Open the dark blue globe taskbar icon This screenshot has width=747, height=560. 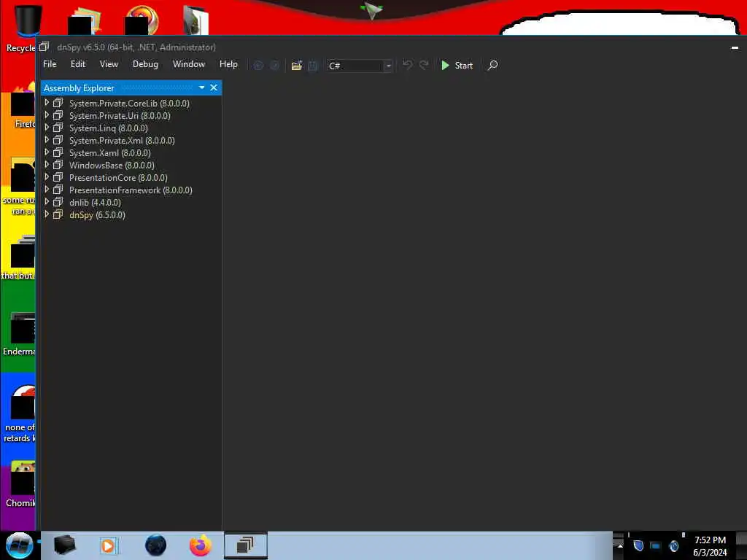(x=155, y=545)
